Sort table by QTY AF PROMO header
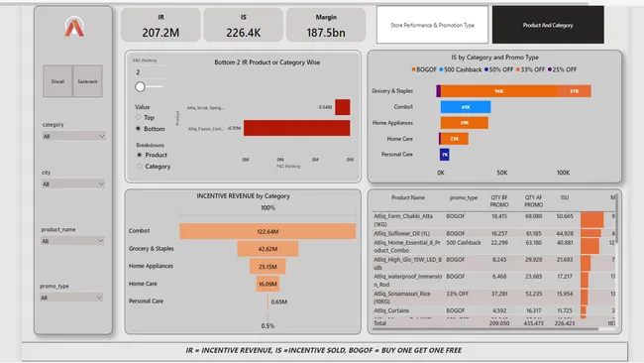The image size is (644, 363). (x=533, y=201)
